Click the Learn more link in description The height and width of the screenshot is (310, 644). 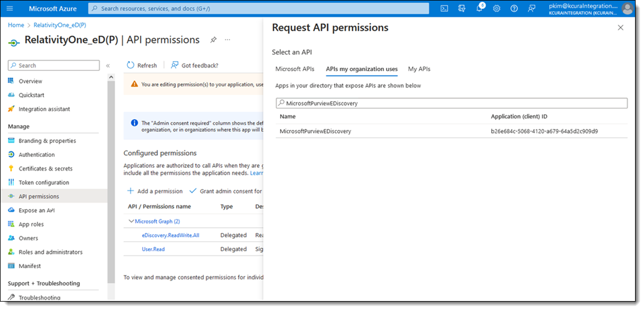(256, 173)
